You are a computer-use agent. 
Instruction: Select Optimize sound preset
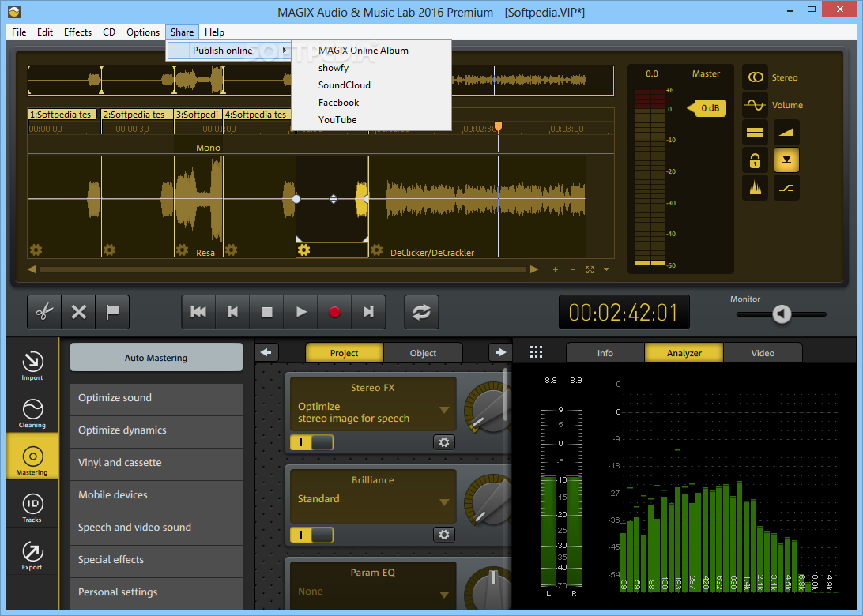(156, 398)
